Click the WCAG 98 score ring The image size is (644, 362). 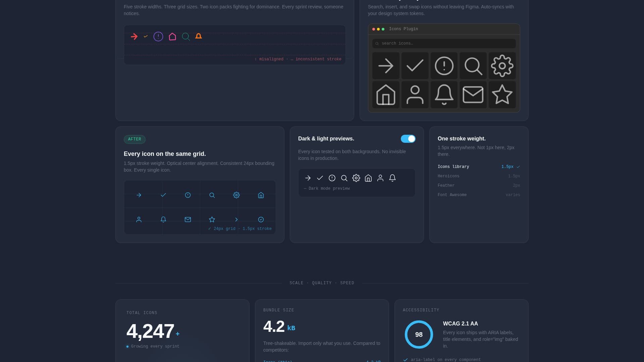tap(419, 334)
